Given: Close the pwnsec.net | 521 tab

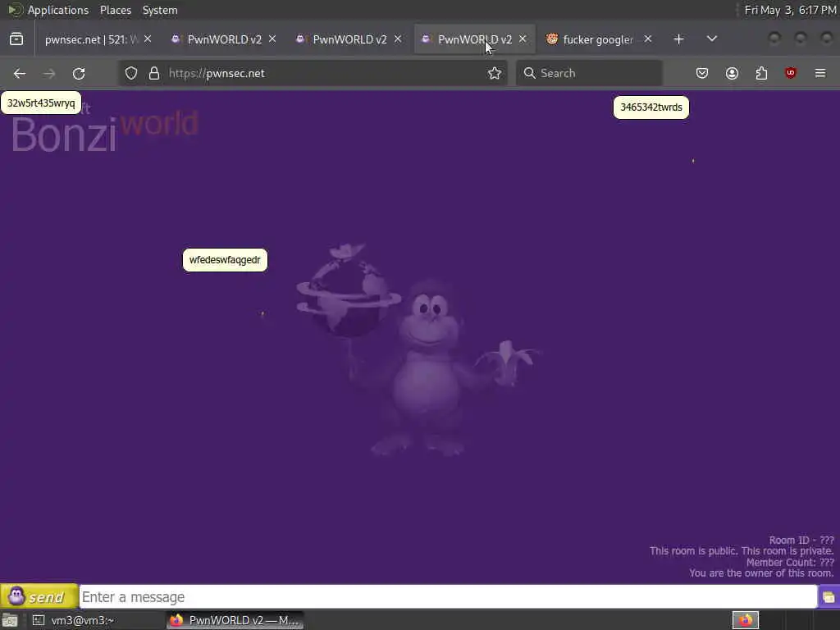Looking at the screenshot, I should click(148, 39).
